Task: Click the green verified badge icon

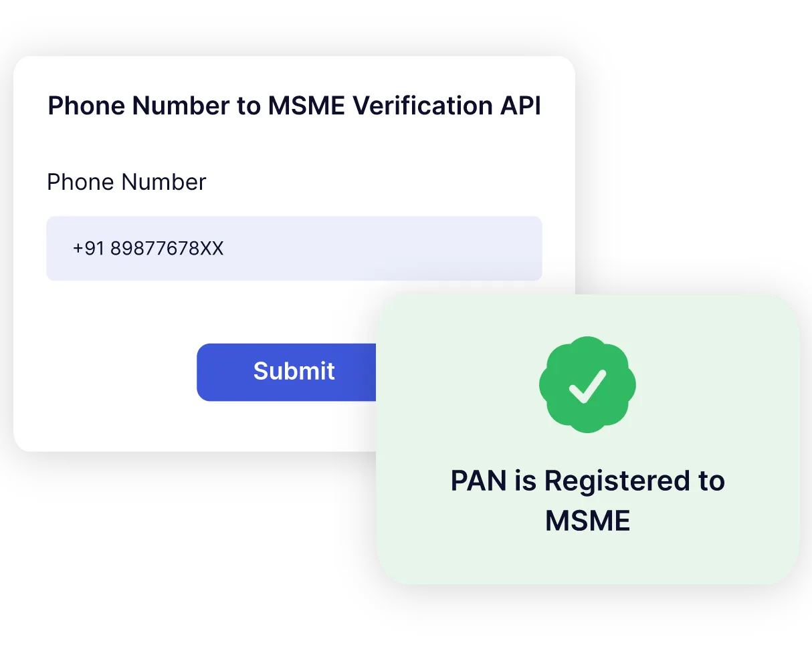Action: click(587, 384)
